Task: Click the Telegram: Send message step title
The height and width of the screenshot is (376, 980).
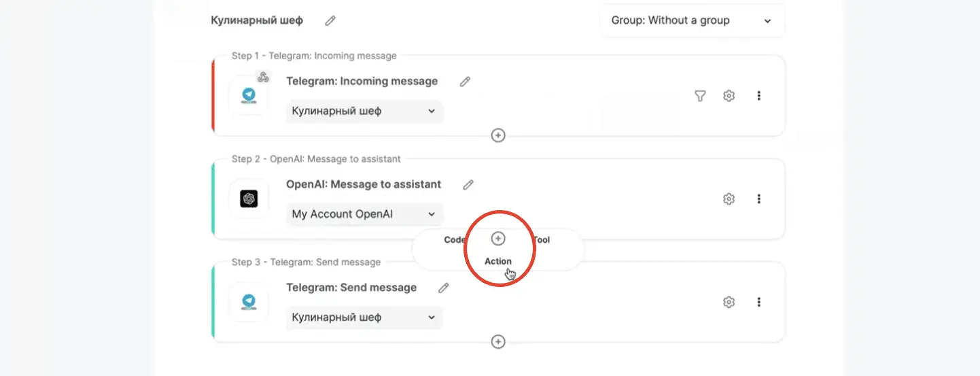Action: point(351,288)
